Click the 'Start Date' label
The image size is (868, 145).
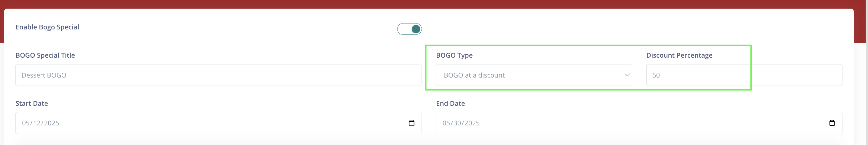click(x=32, y=103)
